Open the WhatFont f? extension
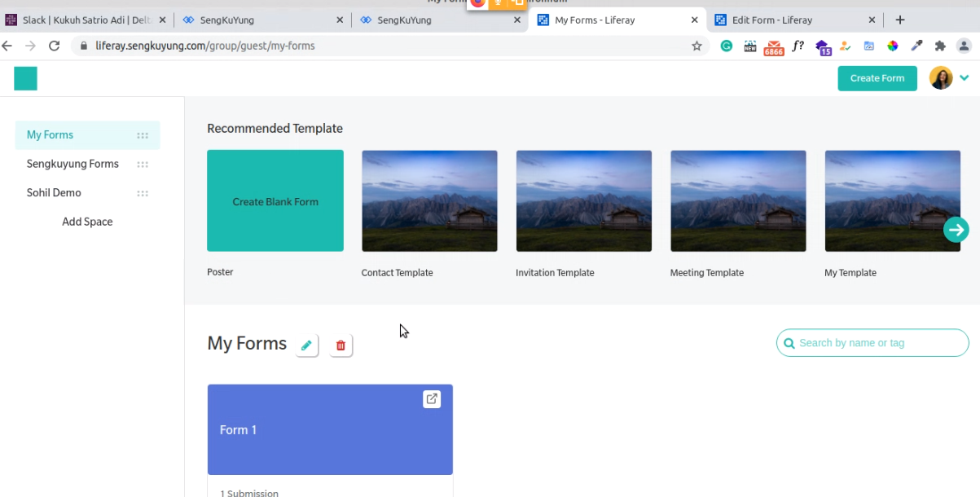This screenshot has width=980, height=497. (x=798, y=46)
